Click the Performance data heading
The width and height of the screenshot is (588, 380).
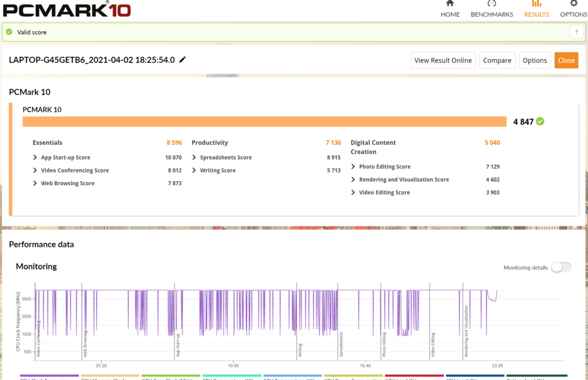[41, 244]
